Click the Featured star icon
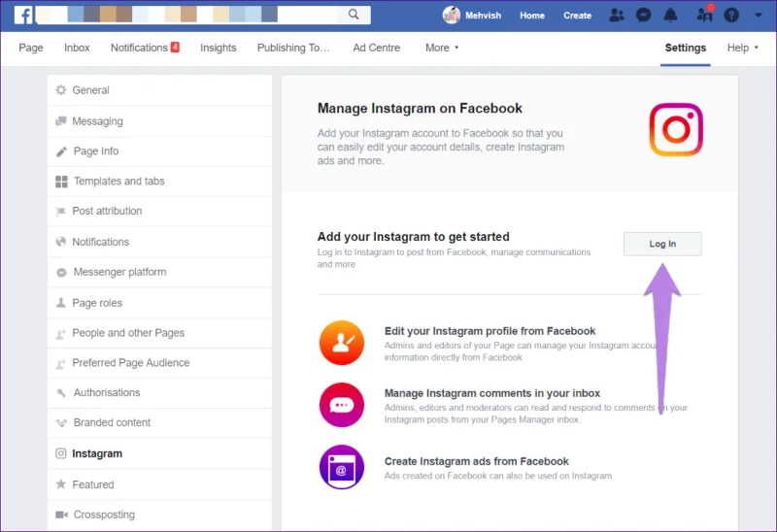The width and height of the screenshot is (777, 532). 60,484
